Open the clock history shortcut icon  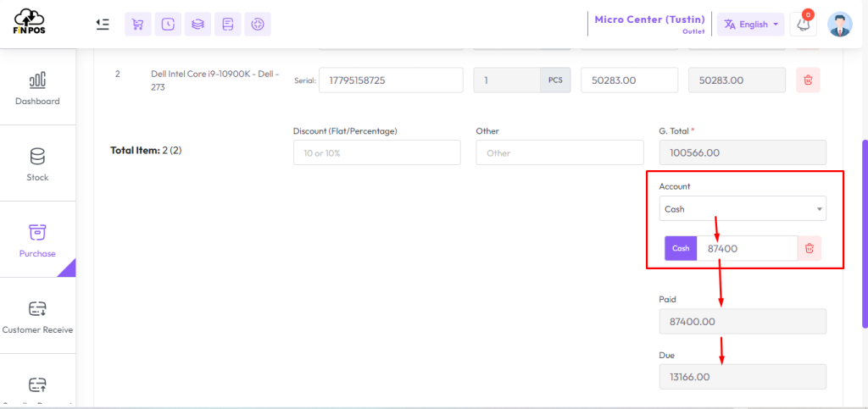coord(168,25)
